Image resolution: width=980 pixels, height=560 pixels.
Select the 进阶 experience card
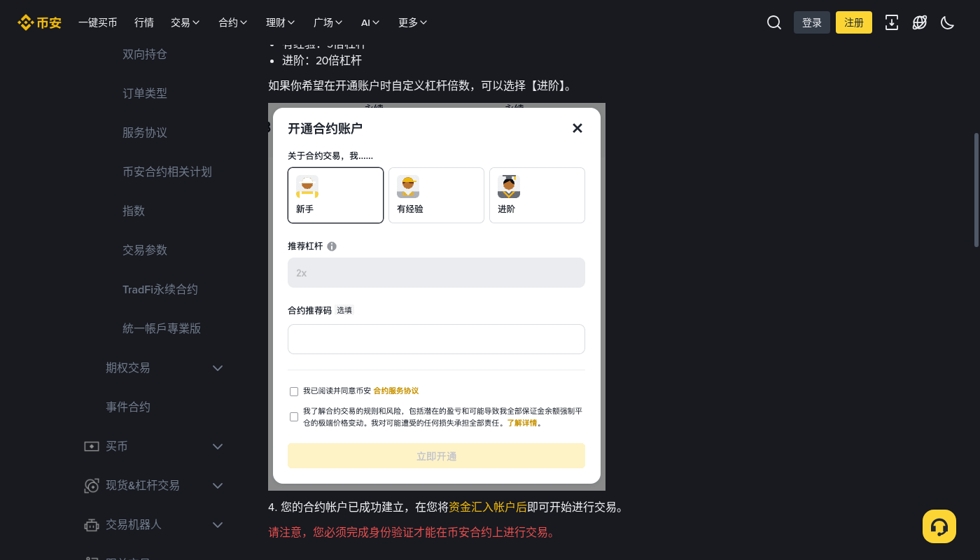click(x=537, y=195)
